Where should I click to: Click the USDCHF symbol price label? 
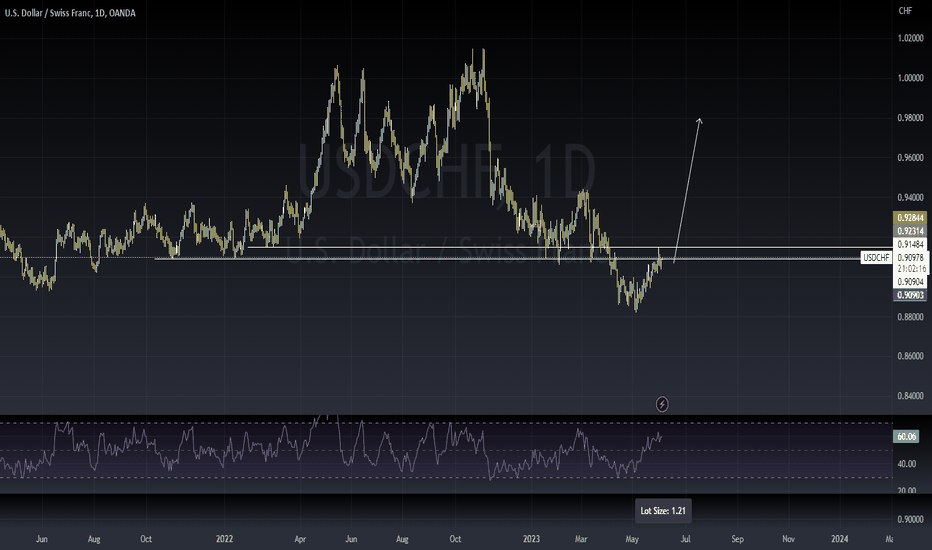[x=876, y=257]
